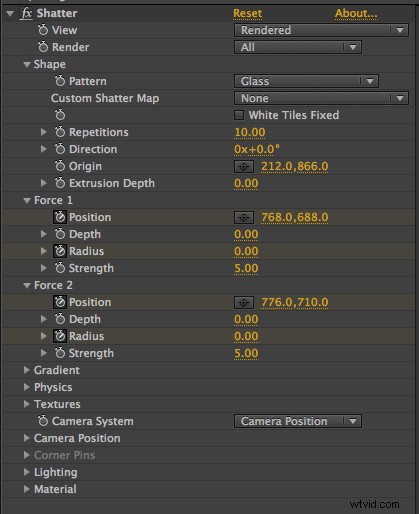The height and width of the screenshot is (514, 419).
Task: Open the Pattern dropdown showing Glass
Action: tap(306, 81)
